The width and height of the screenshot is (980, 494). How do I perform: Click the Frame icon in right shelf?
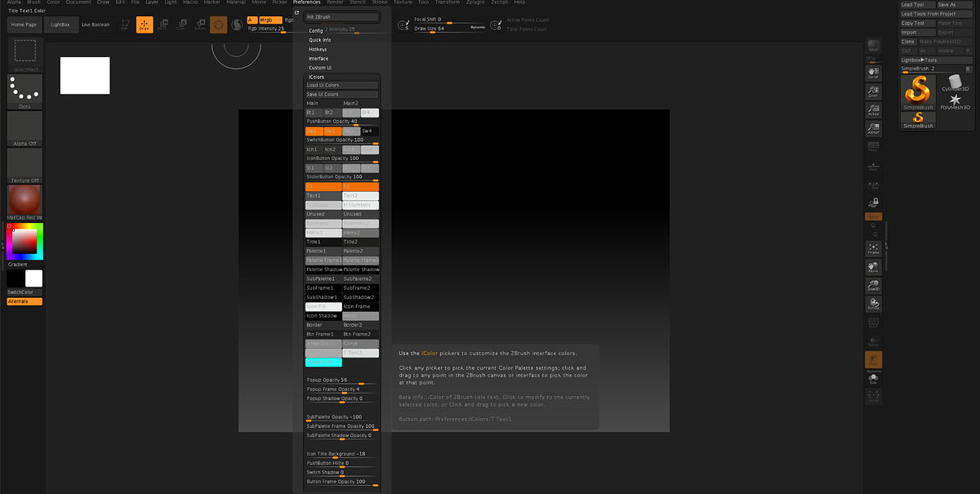point(873,248)
